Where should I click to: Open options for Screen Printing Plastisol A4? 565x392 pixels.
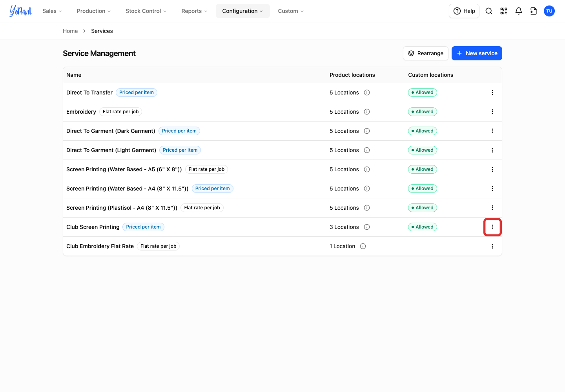492,208
